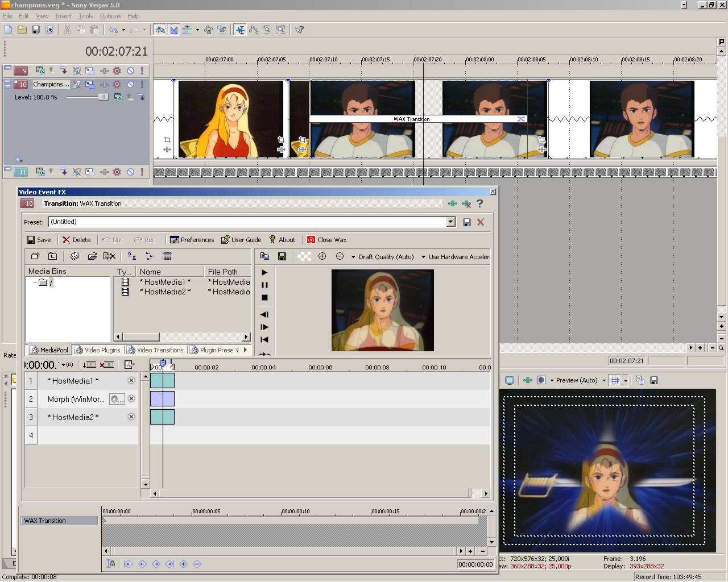The width and height of the screenshot is (728, 582).
Task: Pause the Wax preview
Action: (x=264, y=285)
